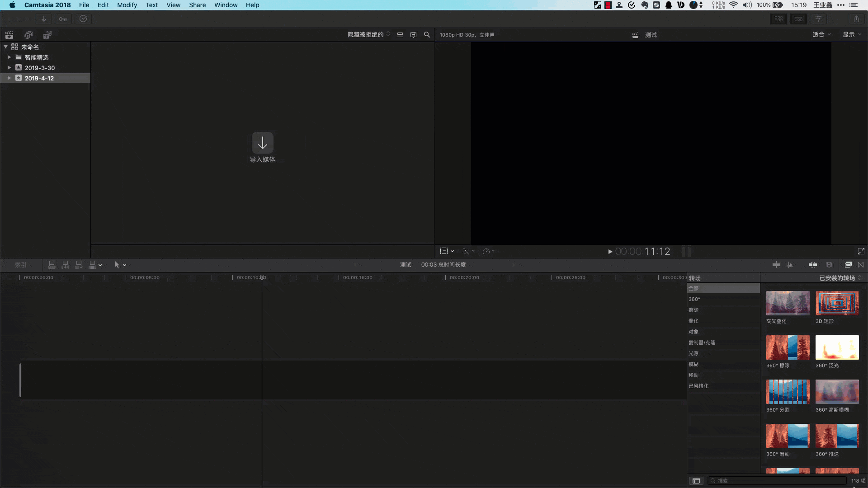The image size is (868, 488).
Task: Toggle filmstrip/list view icon in browser
Action: click(400, 35)
